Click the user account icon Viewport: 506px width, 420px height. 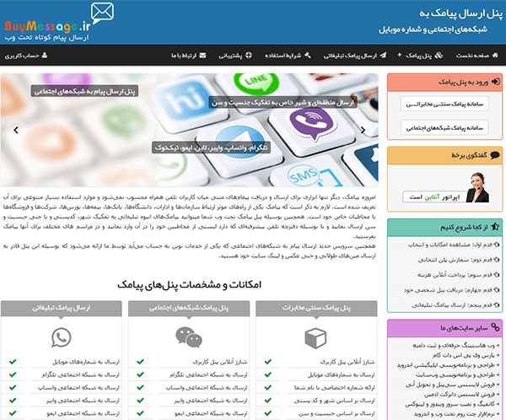pyautogui.click(x=45, y=55)
